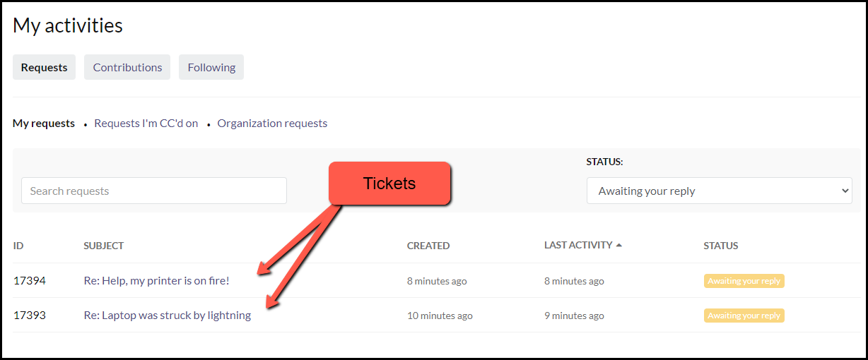868x360 pixels.
Task: Sort by Last Activity column header
Action: pos(578,245)
